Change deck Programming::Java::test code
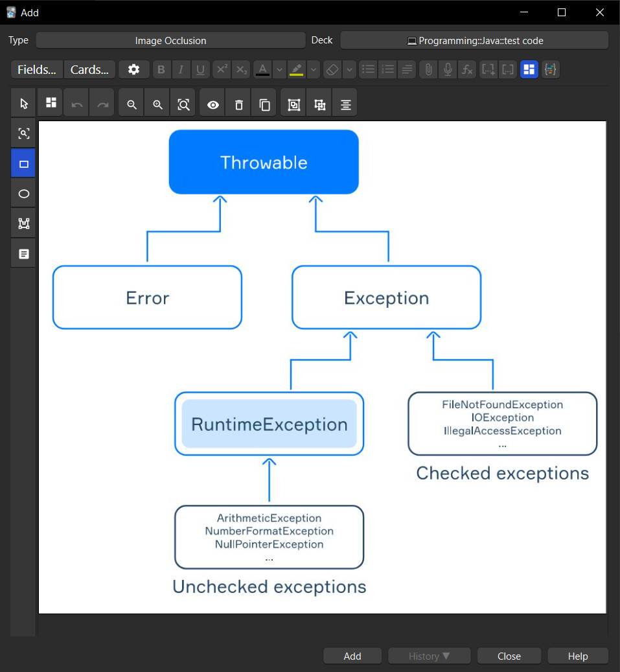This screenshot has width=620, height=672. [x=474, y=40]
